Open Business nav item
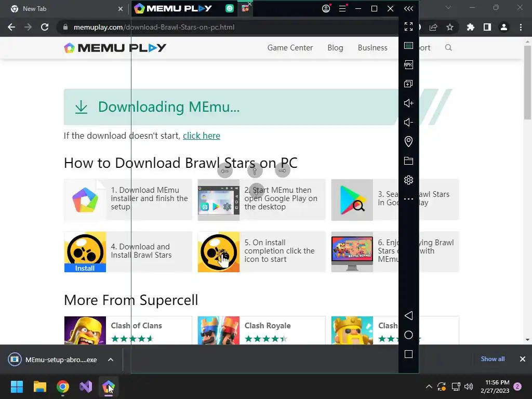 pos(373,48)
